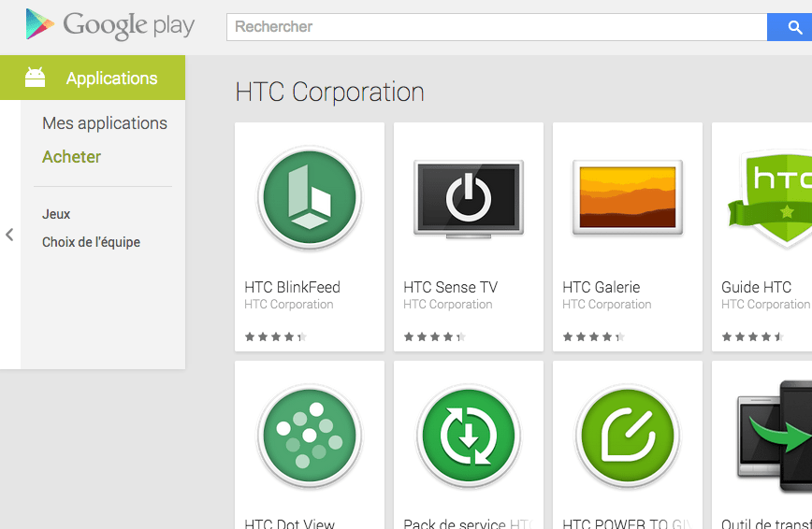Open the Pack de service HTC icon
Image resolution: width=812 pixels, height=529 pixels.
[x=469, y=436]
